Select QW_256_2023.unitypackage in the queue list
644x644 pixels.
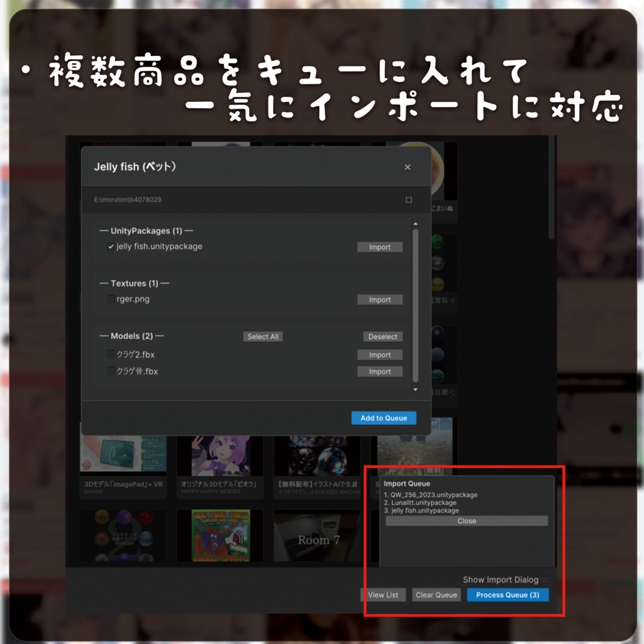pos(437,495)
